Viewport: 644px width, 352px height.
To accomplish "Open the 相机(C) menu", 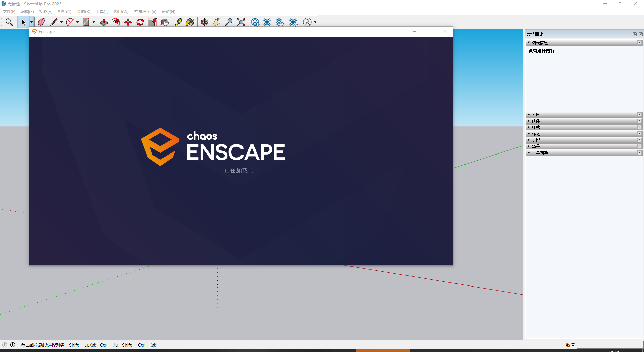I will click(x=64, y=11).
